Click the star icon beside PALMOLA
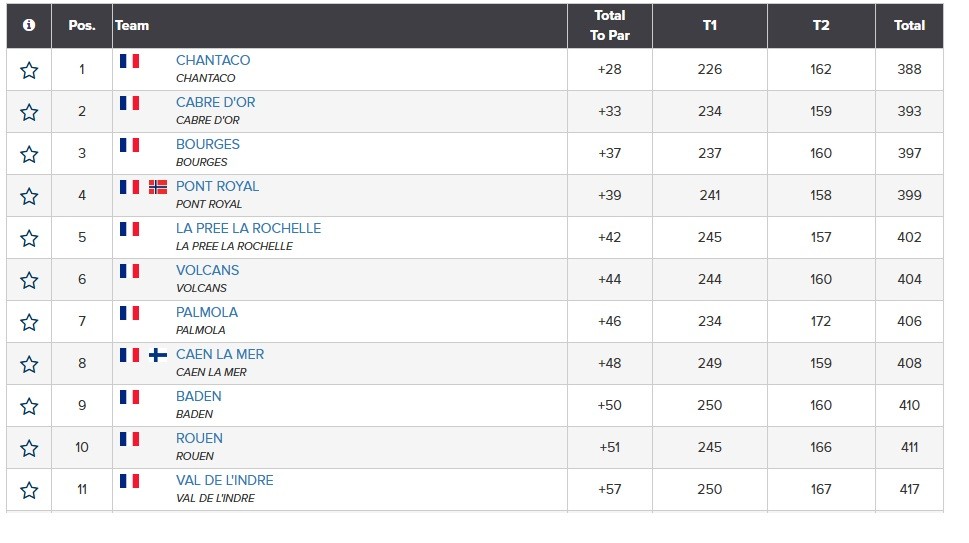This screenshot has width=969, height=543. [29, 322]
